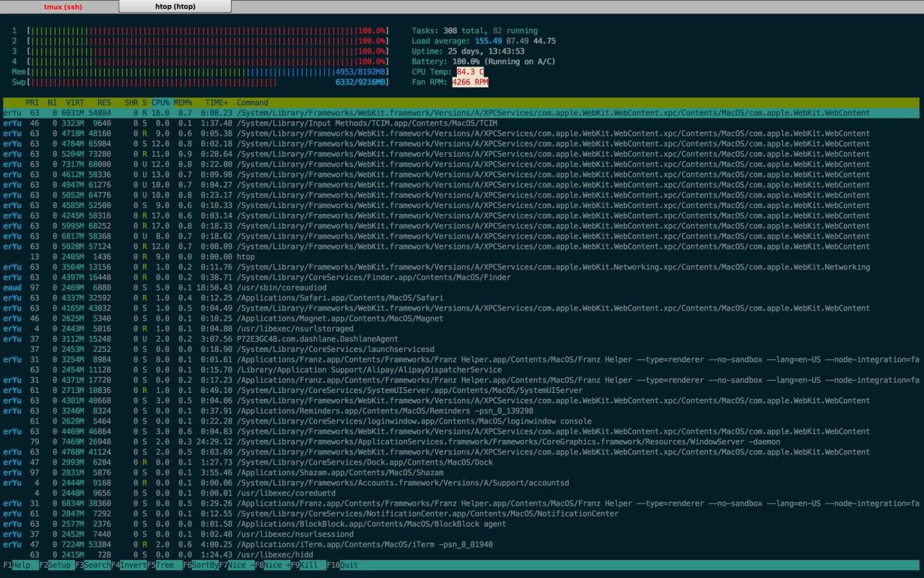The height and width of the screenshot is (578, 924).
Task: Switch to F5 Tree view
Action: [165, 565]
